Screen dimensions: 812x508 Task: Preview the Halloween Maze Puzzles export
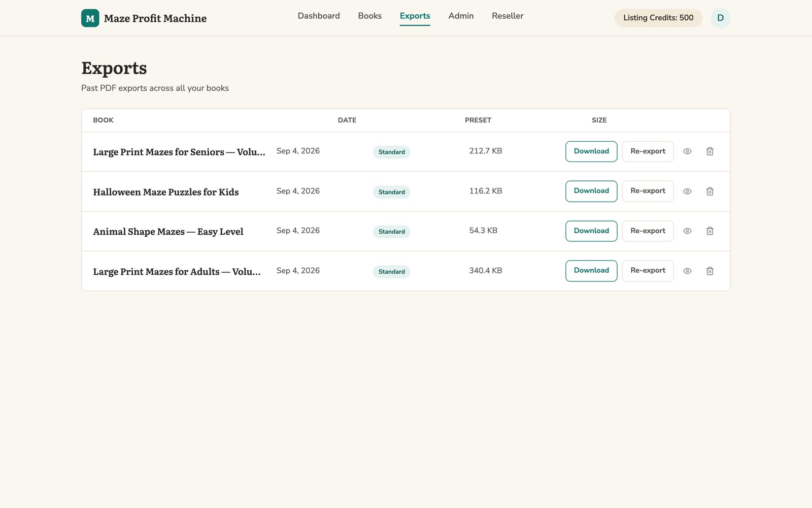687,192
